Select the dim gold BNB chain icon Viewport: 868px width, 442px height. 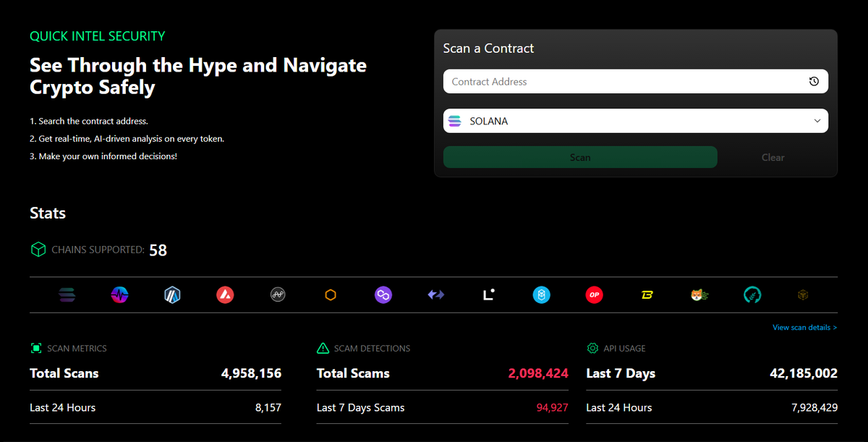[803, 295]
